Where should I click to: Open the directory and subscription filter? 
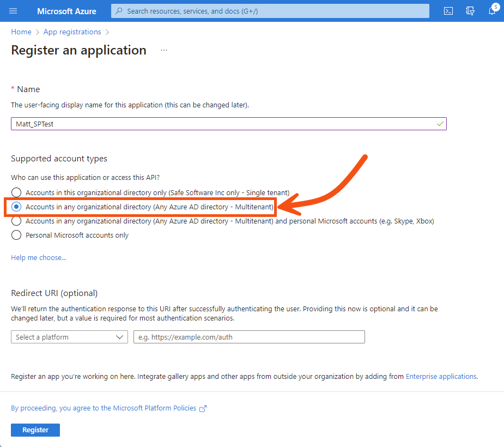pyautogui.click(x=470, y=11)
